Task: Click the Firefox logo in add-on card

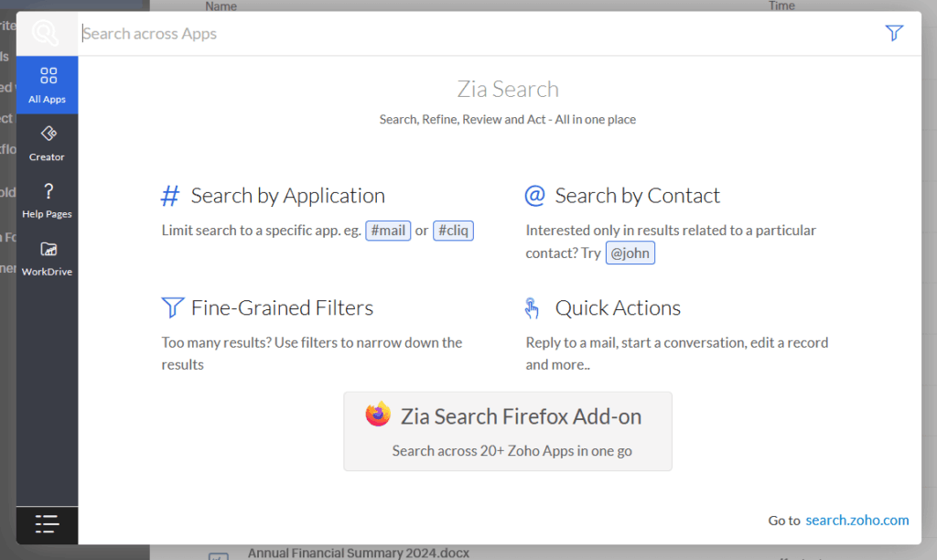Action: [x=378, y=415]
